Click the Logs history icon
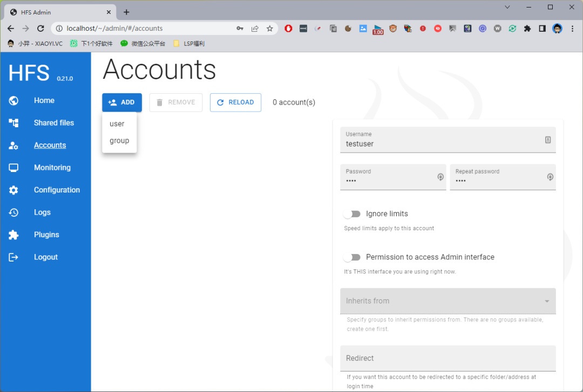This screenshot has height=392, width=583. [13, 212]
